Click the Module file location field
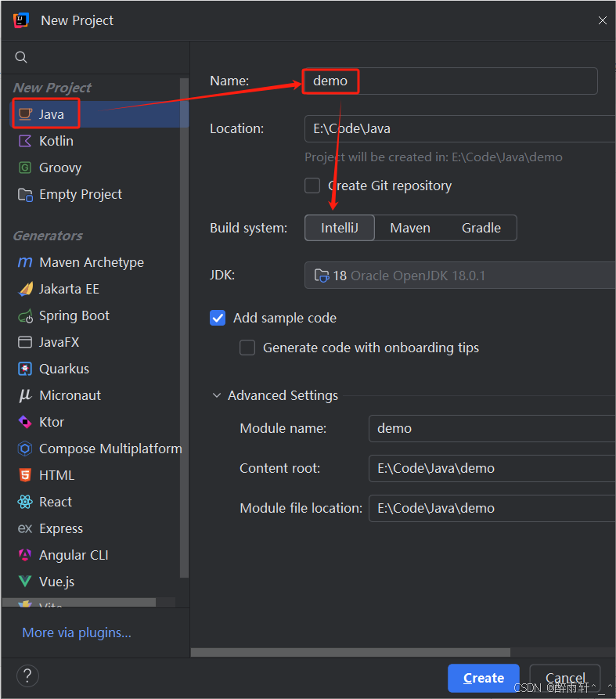This screenshot has height=699, width=616. click(x=492, y=508)
